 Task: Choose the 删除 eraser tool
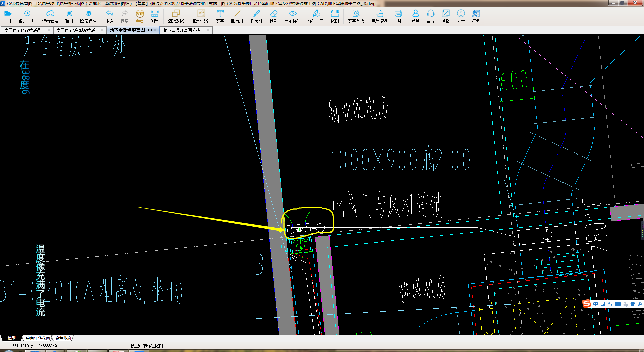point(273,16)
